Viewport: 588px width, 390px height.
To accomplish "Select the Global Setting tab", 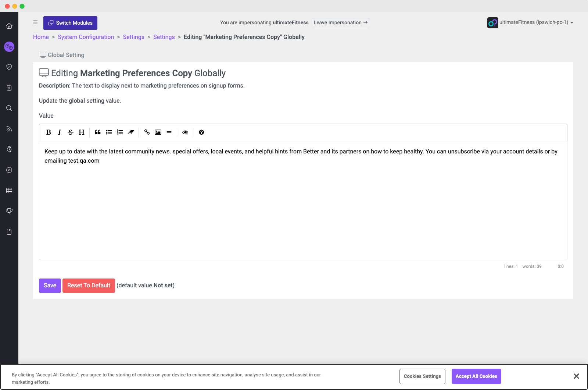I will coord(62,55).
